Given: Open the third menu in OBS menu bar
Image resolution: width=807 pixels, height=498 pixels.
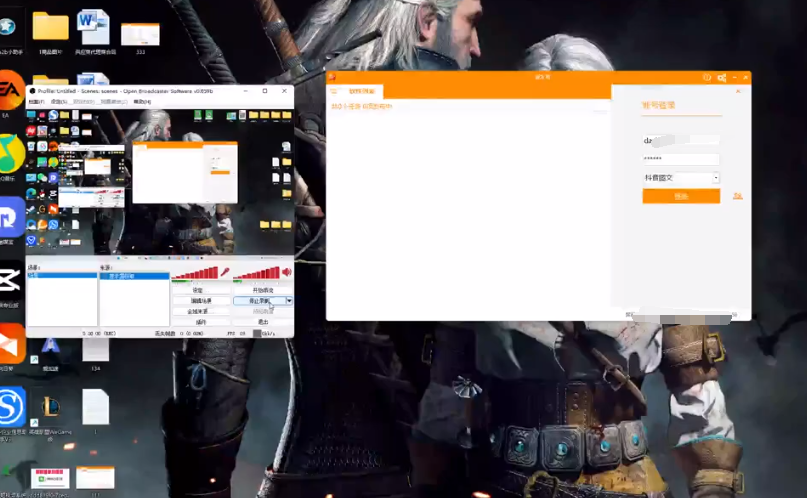Looking at the screenshot, I should (x=83, y=102).
